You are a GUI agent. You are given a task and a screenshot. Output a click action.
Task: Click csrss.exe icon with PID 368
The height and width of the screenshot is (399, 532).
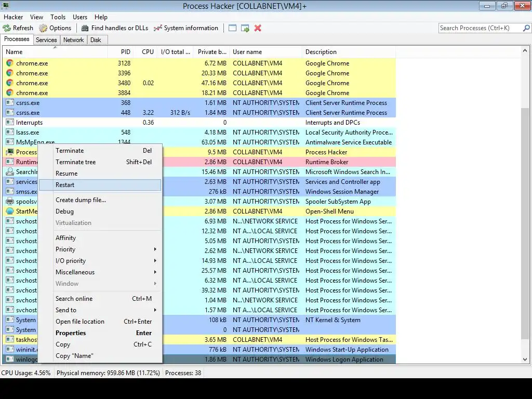pyautogui.click(x=10, y=102)
